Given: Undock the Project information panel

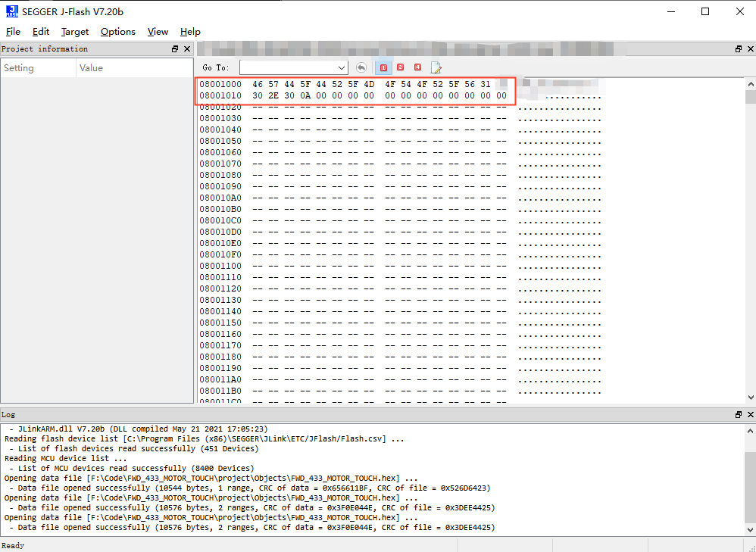Looking at the screenshot, I should pyautogui.click(x=175, y=48).
